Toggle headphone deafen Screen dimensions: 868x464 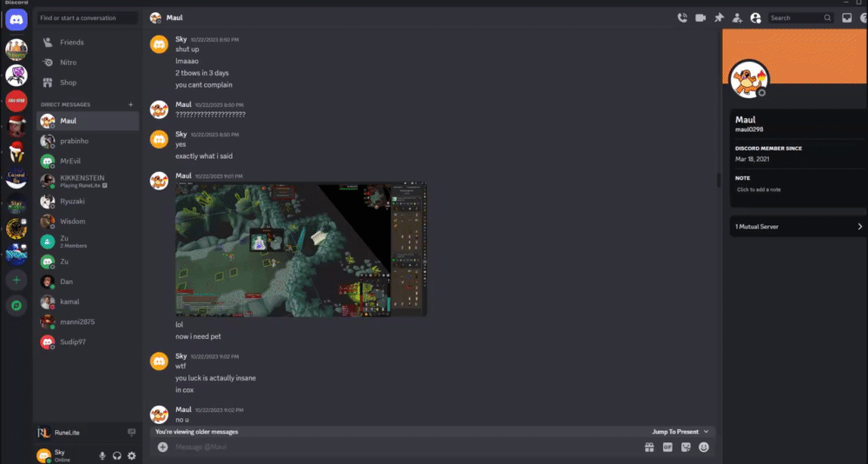(117, 455)
